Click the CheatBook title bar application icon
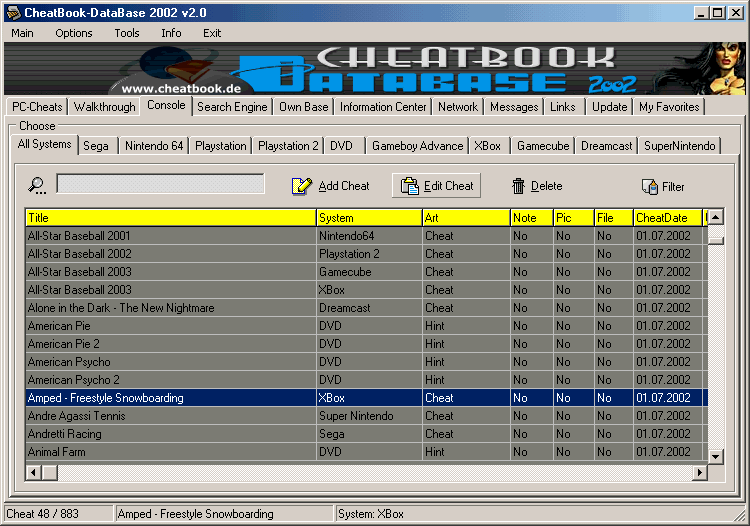This screenshot has height=526, width=750. point(12,12)
